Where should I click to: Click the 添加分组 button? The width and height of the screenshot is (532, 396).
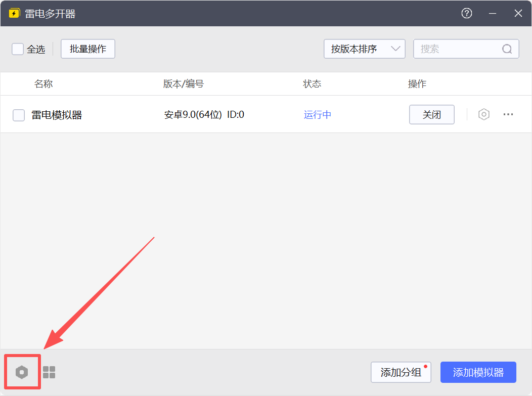click(401, 373)
